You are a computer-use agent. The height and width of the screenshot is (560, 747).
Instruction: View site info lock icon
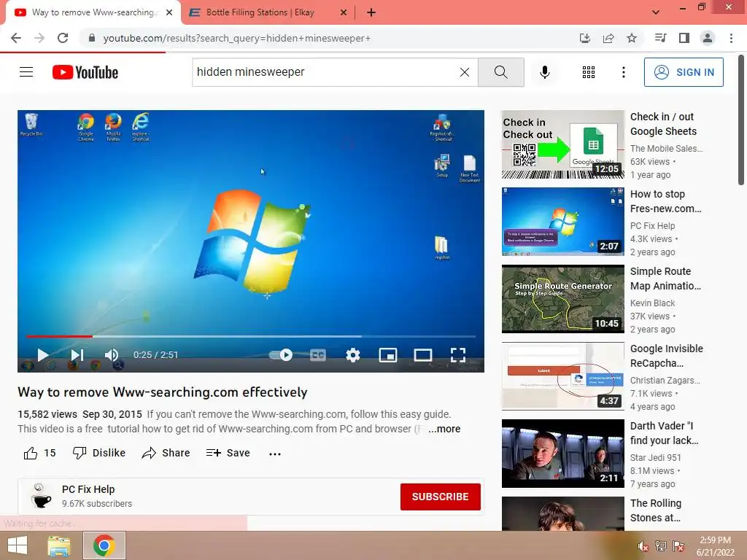coord(92,38)
